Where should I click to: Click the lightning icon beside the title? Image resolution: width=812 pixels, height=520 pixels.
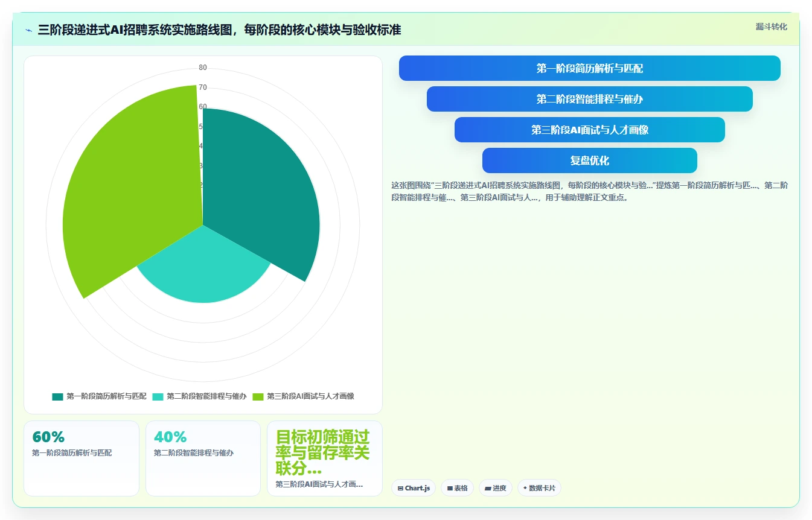pyautogui.click(x=29, y=30)
